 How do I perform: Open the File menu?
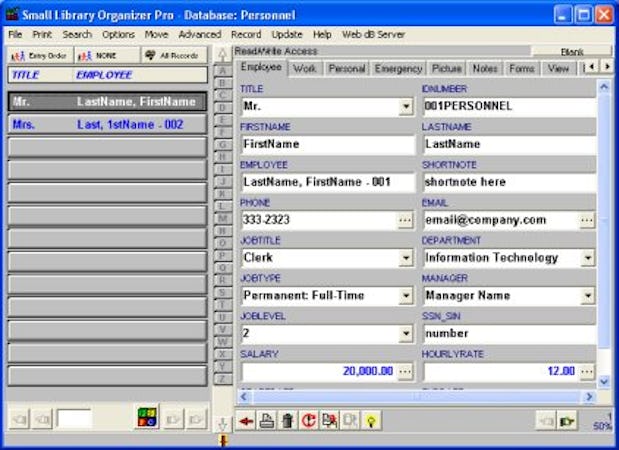tap(15, 34)
